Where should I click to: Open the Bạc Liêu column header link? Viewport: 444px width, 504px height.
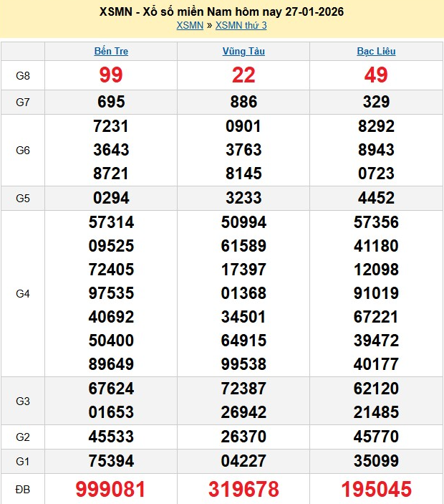(376, 52)
